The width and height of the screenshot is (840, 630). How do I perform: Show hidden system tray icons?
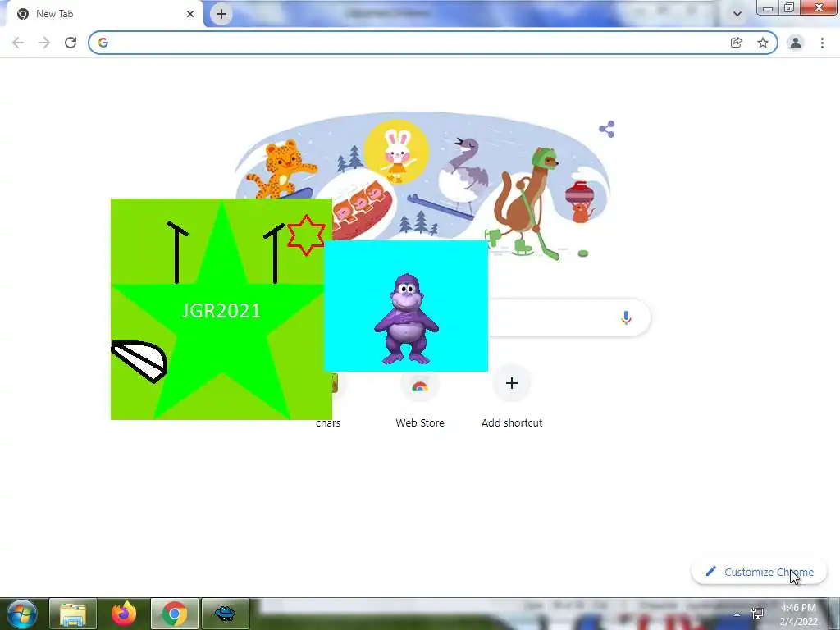[x=737, y=614]
